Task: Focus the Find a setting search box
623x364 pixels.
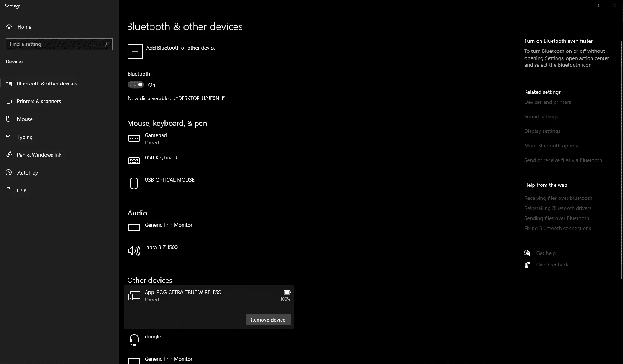Action: (x=59, y=44)
